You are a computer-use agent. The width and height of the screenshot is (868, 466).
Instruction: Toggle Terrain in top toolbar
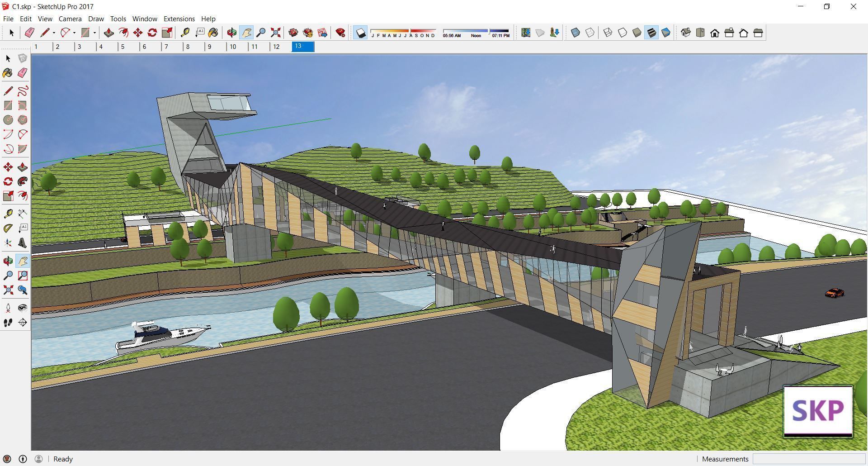[x=540, y=33]
